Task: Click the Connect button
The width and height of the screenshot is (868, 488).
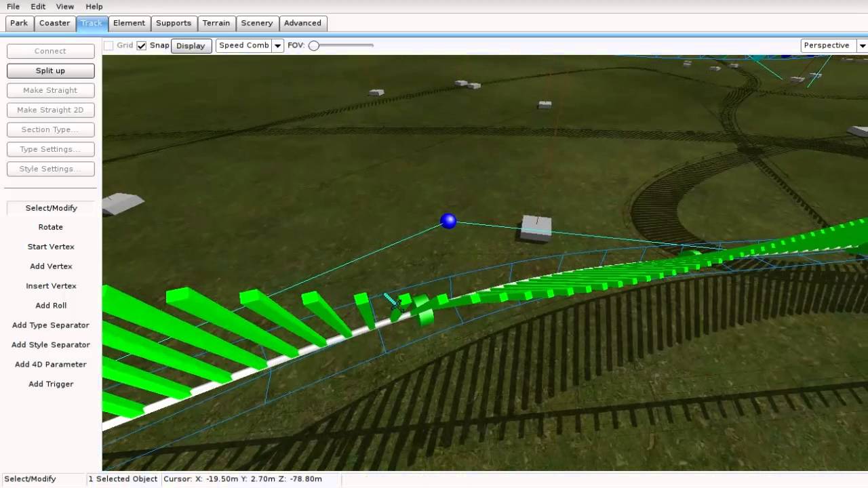Action: pos(51,51)
